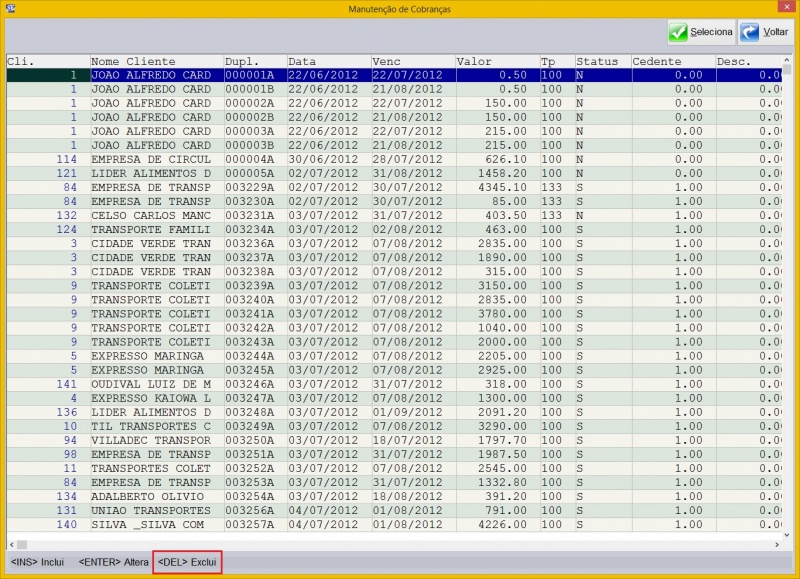The height and width of the screenshot is (579, 800).
Task: Close the Manutenção de Cobranças window
Action: pyautogui.click(x=788, y=7)
